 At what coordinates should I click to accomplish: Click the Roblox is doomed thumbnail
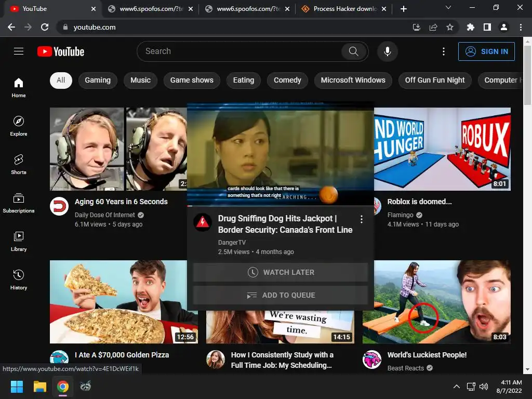pos(443,149)
